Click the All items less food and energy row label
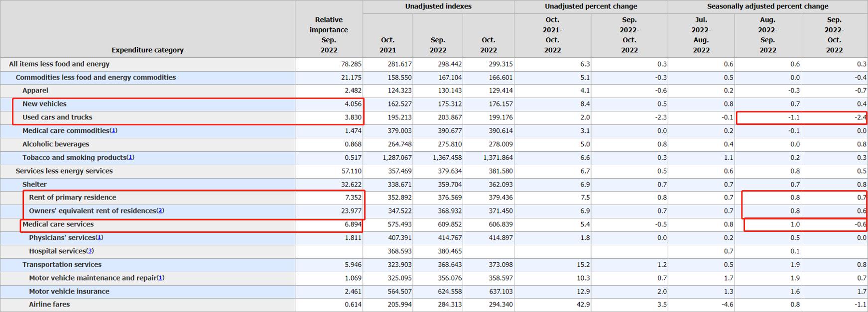 coord(59,64)
